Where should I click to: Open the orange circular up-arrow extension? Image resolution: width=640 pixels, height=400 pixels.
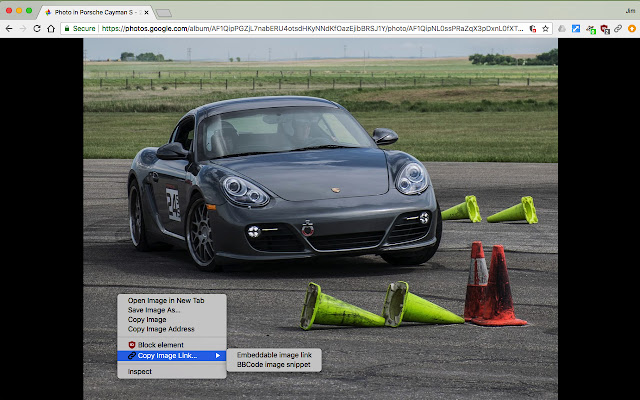[632, 29]
